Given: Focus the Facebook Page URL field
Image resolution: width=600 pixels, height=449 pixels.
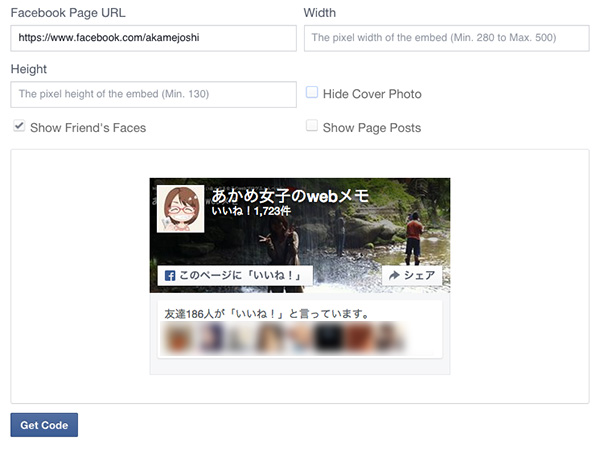Looking at the screenshot, I should [x=153, y=38].
